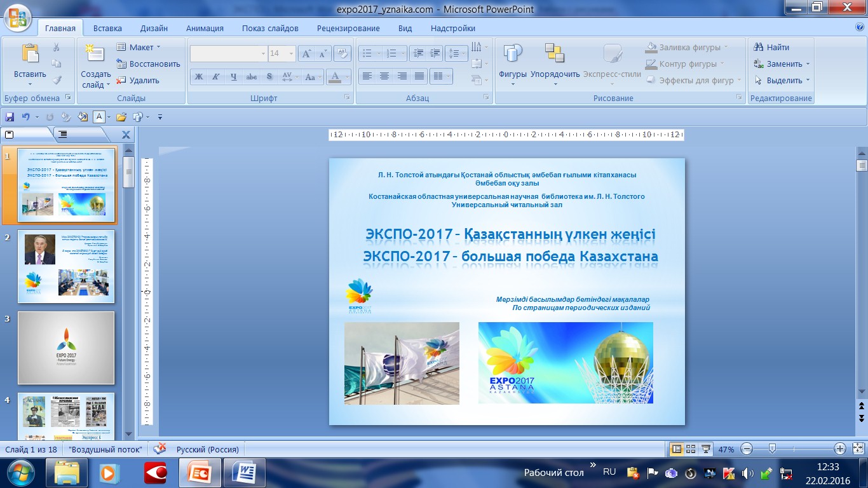Screen dimensions: 868x488
Task: Open Word from the taskbar
Action: pos(244,473)
